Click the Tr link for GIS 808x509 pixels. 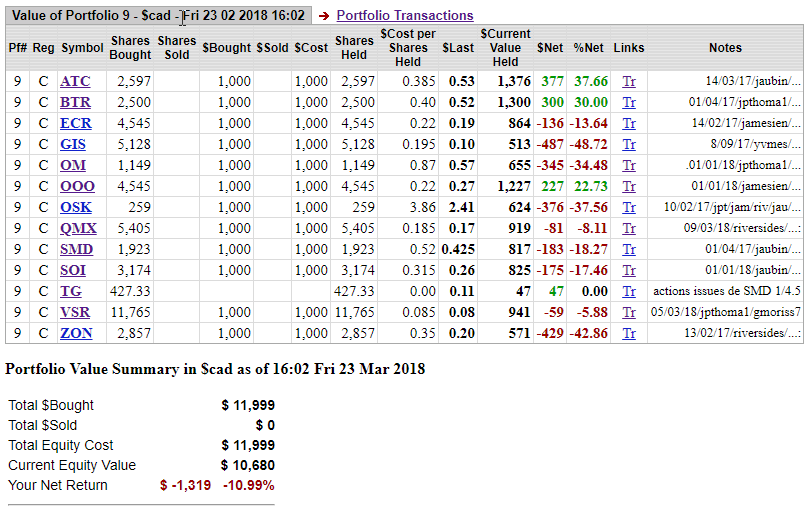pyautogui.click(x=629, y=144)
